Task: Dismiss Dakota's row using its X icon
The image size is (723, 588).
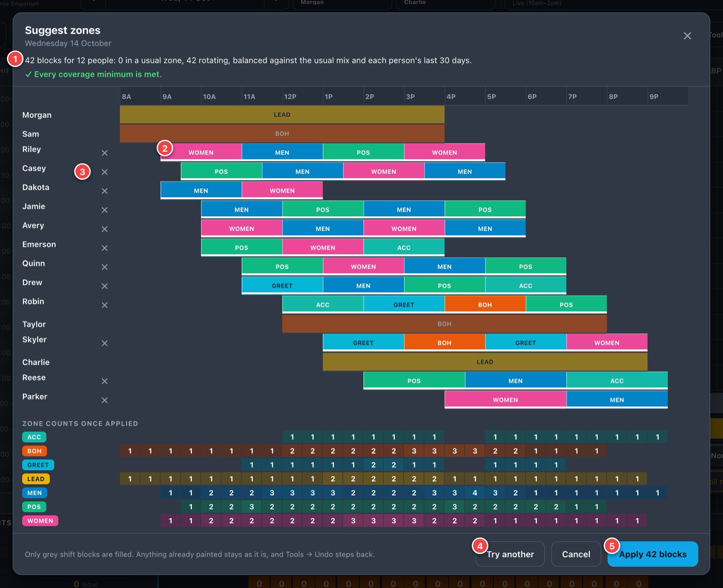Action: coord(104,191)
